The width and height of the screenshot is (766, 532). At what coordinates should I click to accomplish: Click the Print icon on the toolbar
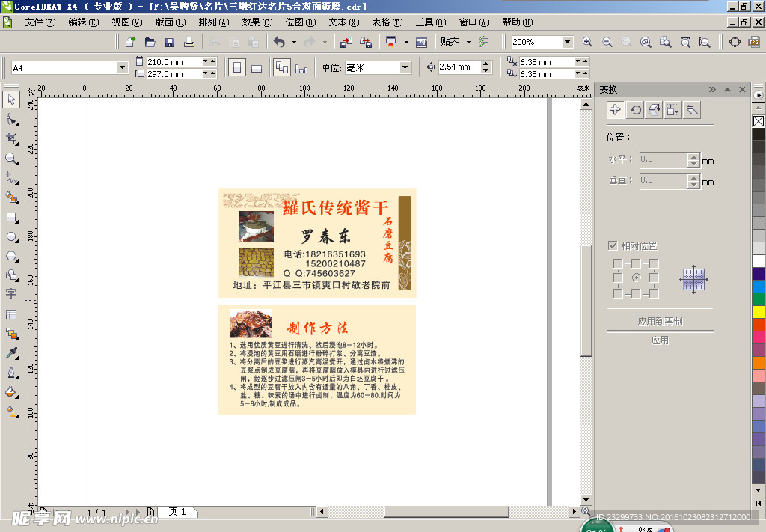tap(189, 42)
